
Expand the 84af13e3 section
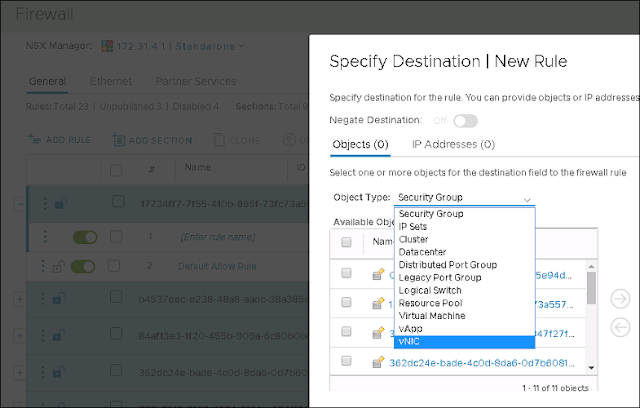[x=20, y=336]
